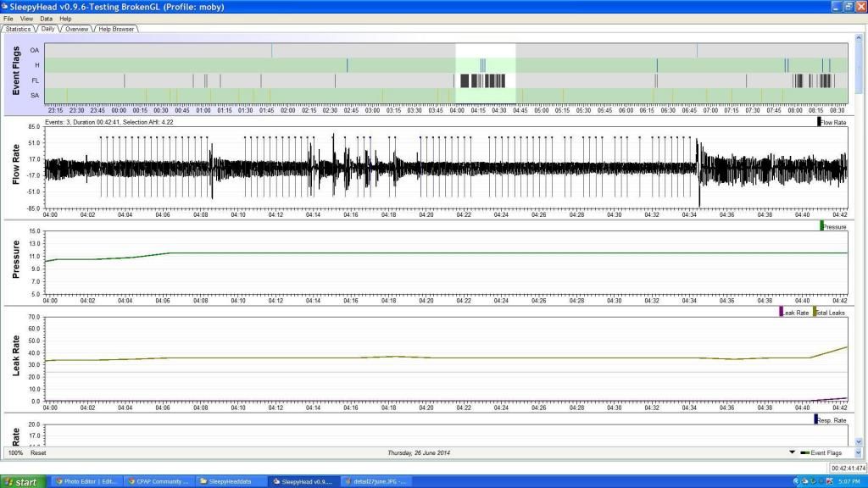
Task: Minimize the SleepyHead window
Action: pyautogui.click(x=837, y=7)
